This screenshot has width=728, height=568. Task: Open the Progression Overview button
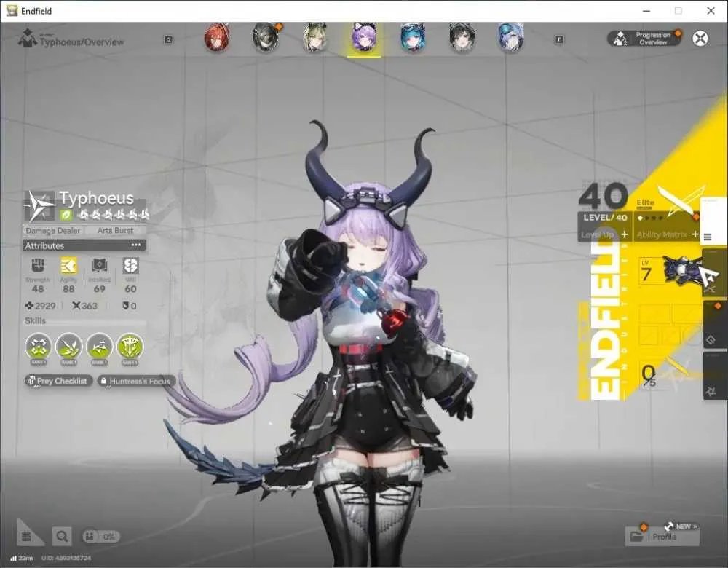pos(645,39)
